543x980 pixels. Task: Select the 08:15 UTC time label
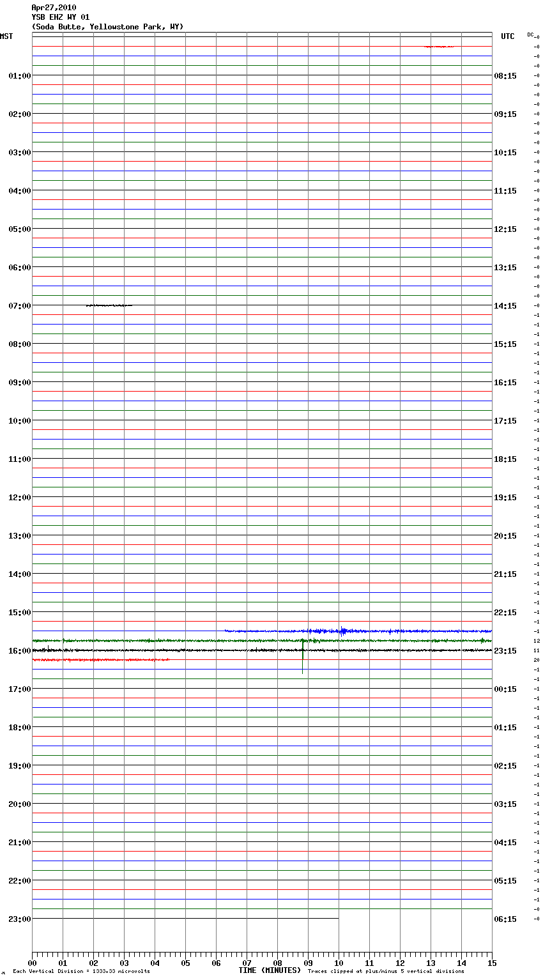(x=505, y=76)
